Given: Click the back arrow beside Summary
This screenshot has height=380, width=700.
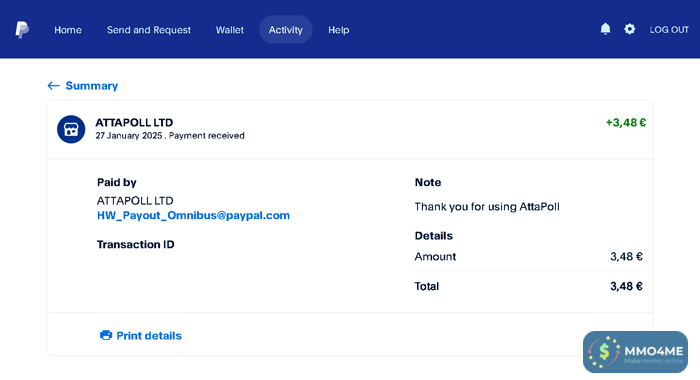Looking at the screenshot, I should (54, 86).
